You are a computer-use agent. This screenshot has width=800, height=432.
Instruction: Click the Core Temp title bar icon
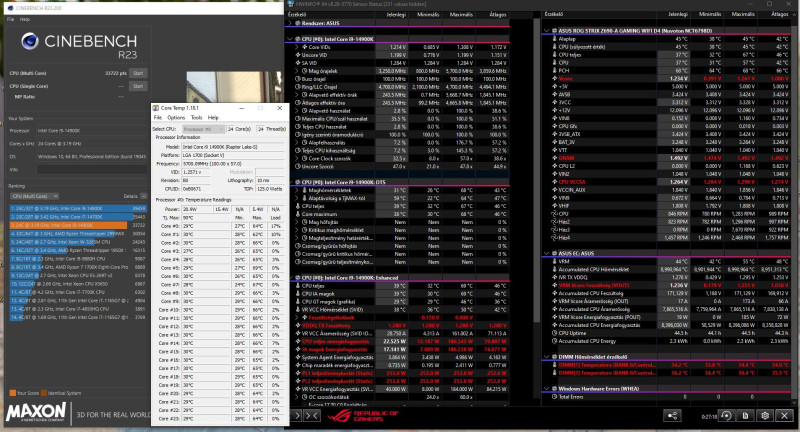click(x=156, y=108)
